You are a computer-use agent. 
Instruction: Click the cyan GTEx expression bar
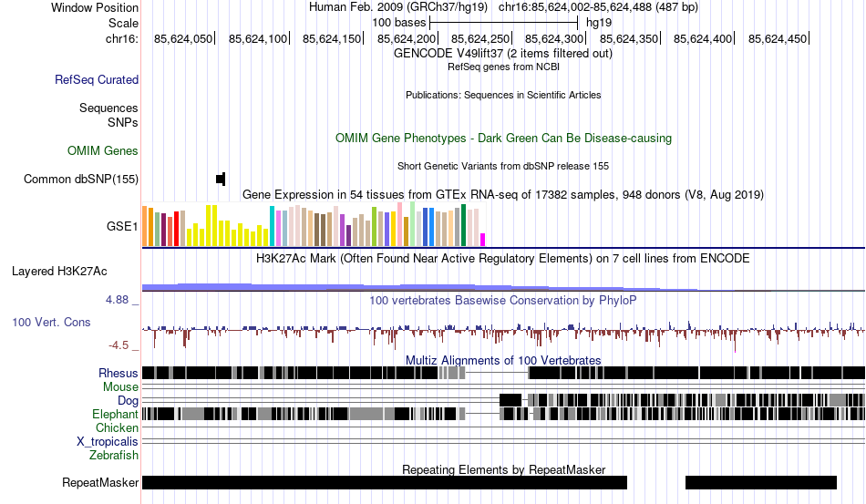pyautogui.click(x=272, y=226)
